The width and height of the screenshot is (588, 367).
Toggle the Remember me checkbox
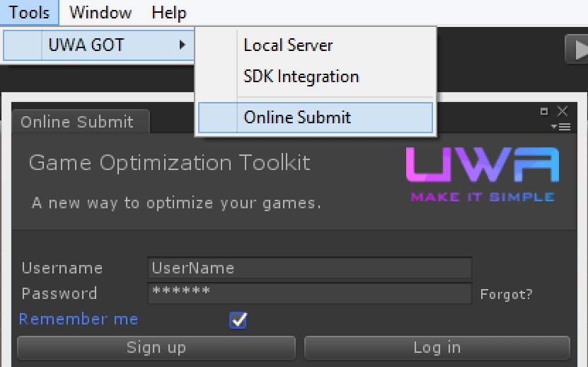tap(238, 320)
